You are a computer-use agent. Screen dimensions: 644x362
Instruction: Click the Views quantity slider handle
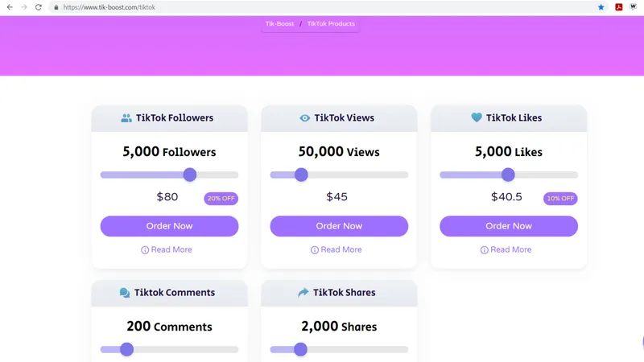click(301, 175)
